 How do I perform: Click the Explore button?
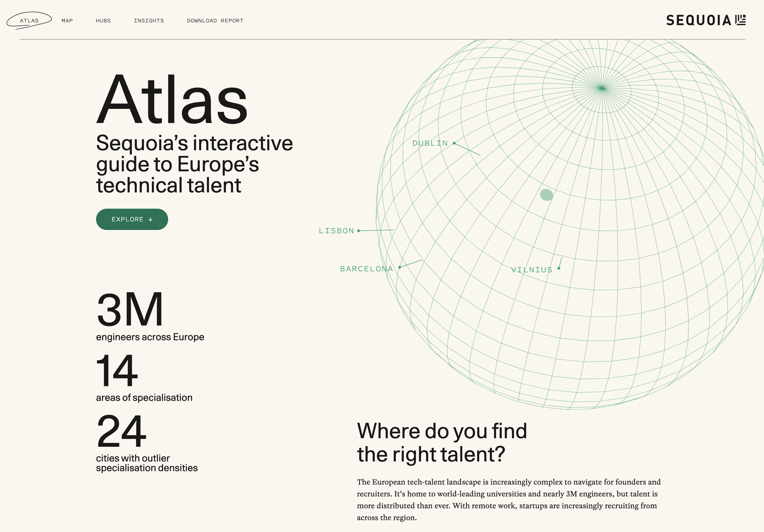132,219
